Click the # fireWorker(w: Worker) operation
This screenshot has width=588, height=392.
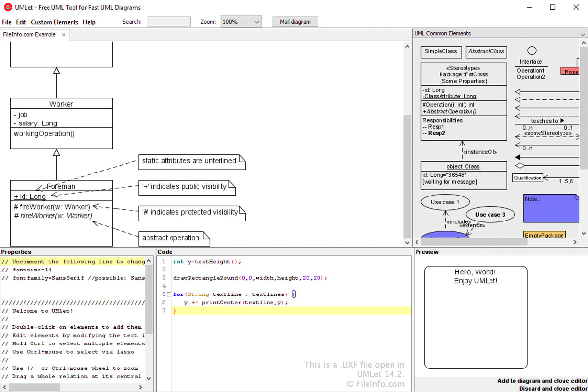(51, 207)
